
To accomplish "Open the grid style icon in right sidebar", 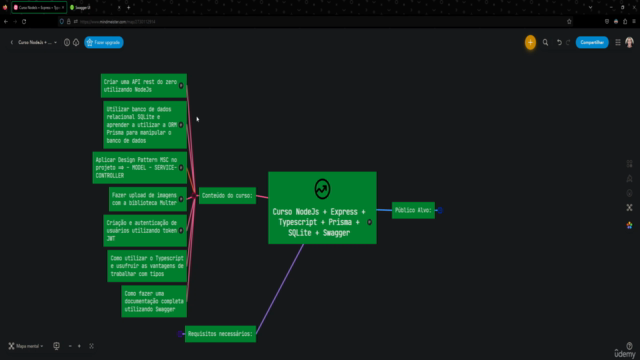I will point(629,164).
